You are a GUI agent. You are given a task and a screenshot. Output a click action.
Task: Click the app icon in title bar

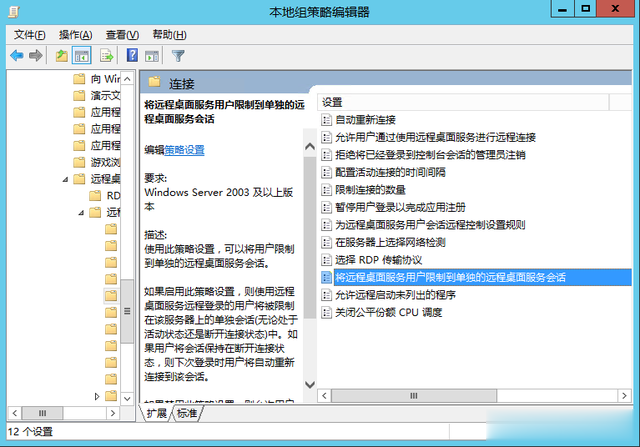coord(13,11)
